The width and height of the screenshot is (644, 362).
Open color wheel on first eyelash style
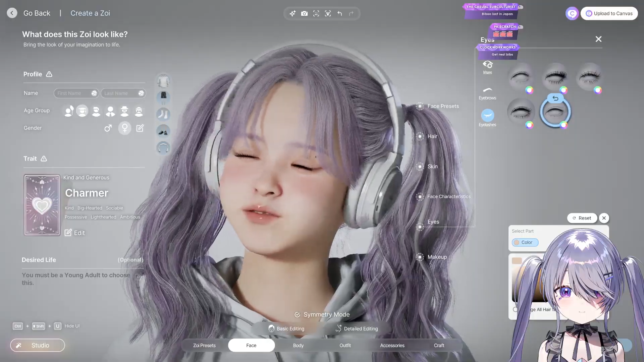529,90
